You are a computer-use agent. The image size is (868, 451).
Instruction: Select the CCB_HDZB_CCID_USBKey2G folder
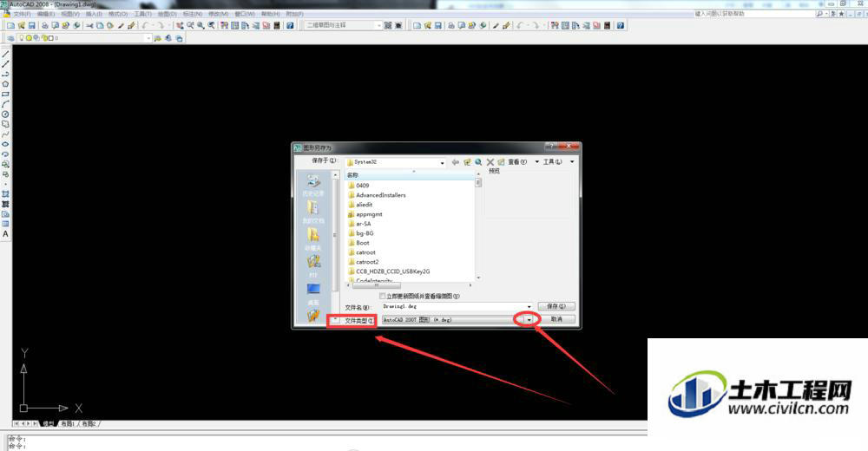tap(389, 271)
